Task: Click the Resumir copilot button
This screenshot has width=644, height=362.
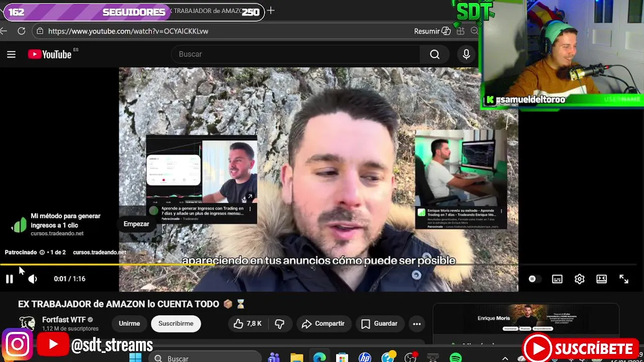Action: tap(432, 31)
